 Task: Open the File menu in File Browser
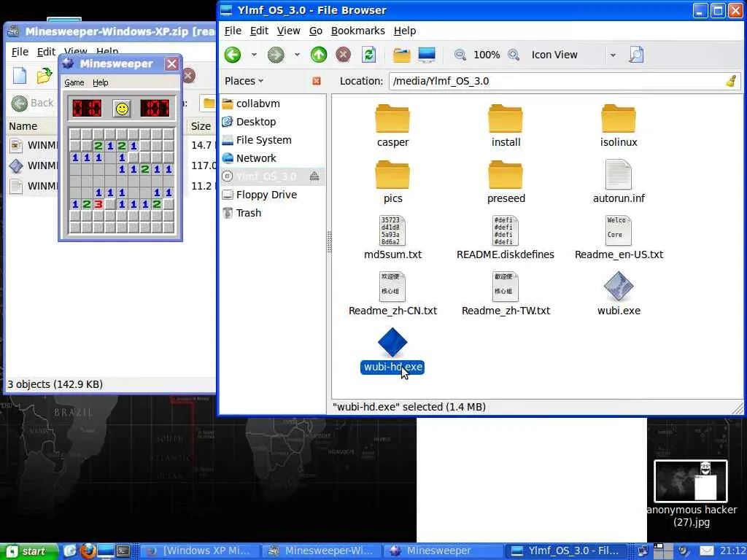(x=233, y=31)
